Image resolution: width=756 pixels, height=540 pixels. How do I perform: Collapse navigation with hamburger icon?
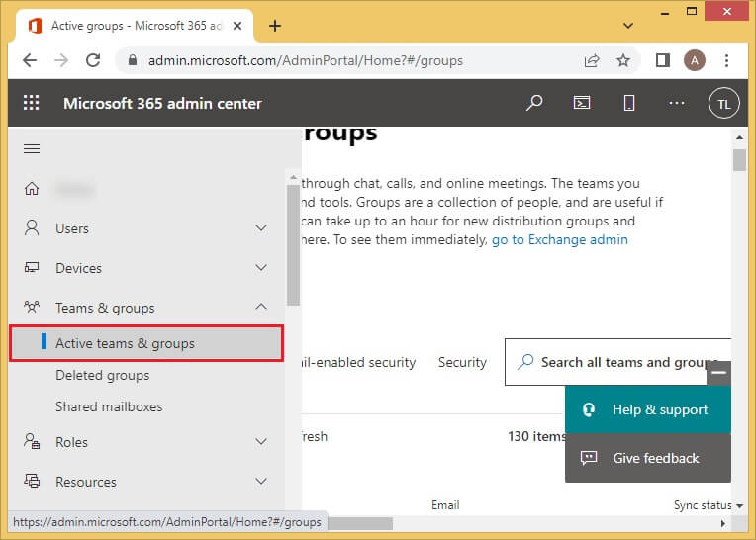[32, 149]
